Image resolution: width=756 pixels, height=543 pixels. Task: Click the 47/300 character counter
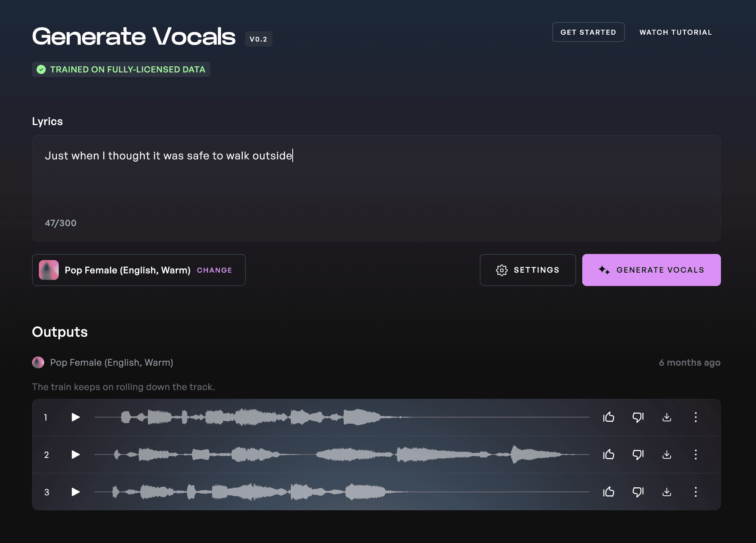click(61, 223)
